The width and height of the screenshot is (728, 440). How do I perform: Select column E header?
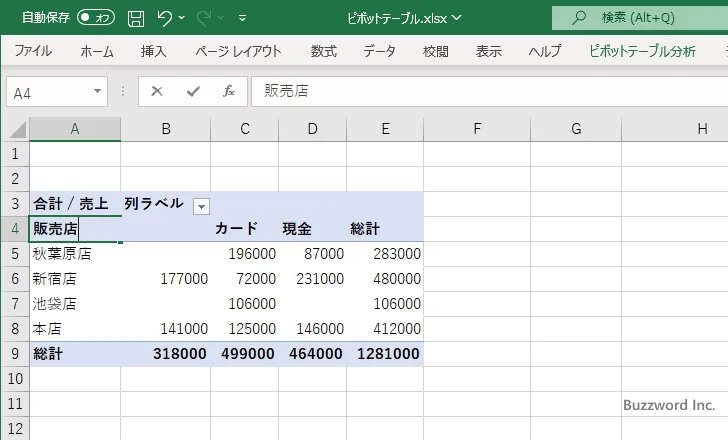point(385,129)
